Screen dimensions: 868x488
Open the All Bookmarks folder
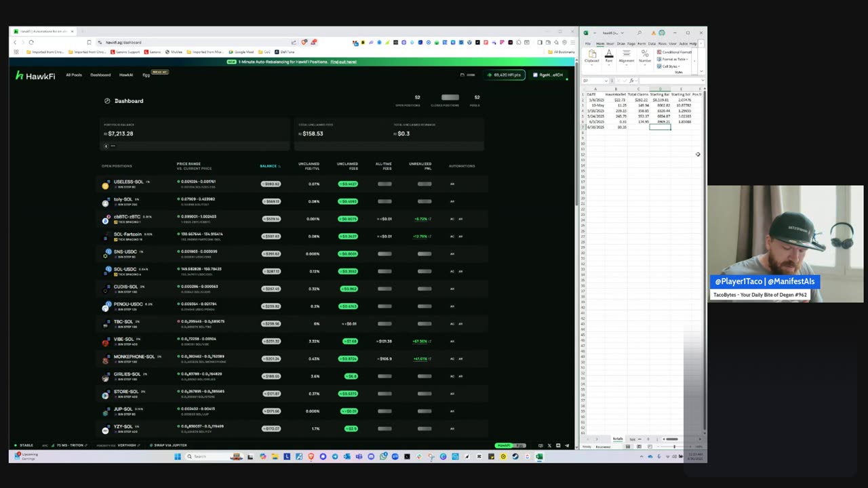coord(562,52)
